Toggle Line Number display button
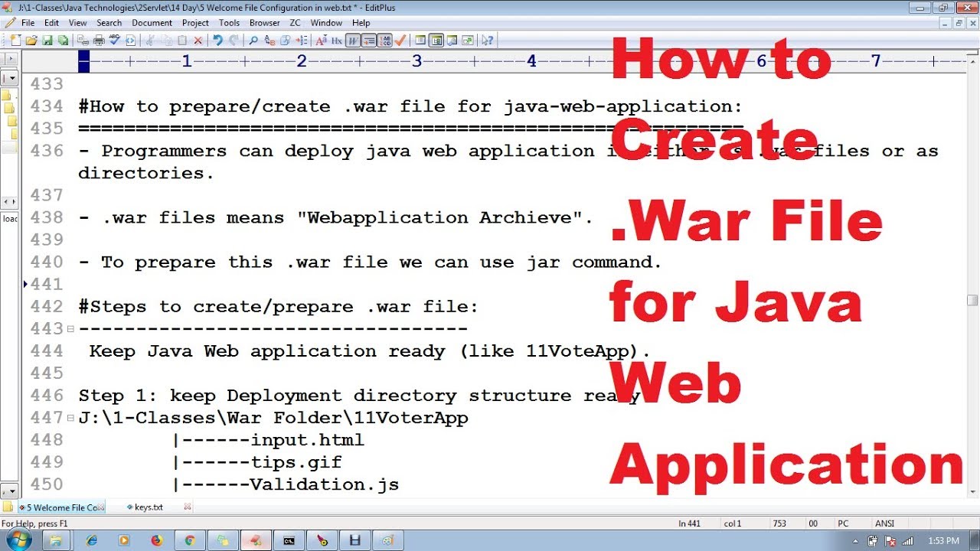The width and height of the screenshot is (980, 551). click(x=385, y=40)
